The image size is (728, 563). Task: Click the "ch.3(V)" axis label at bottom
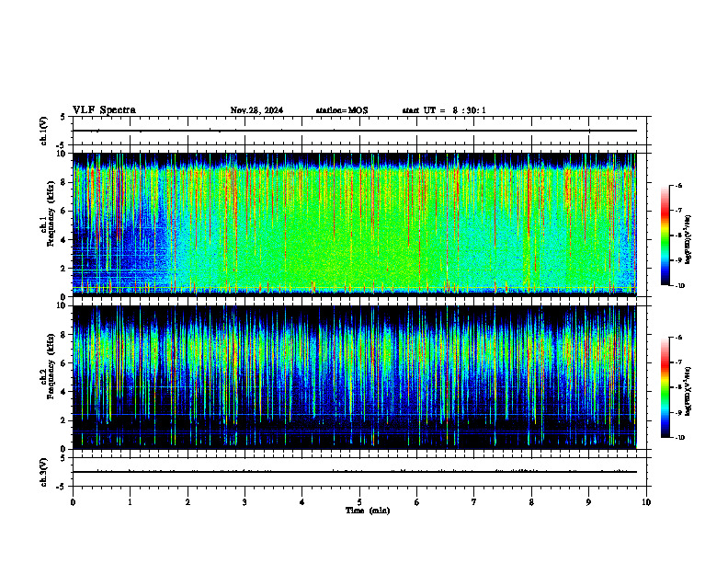coord(44,473)
